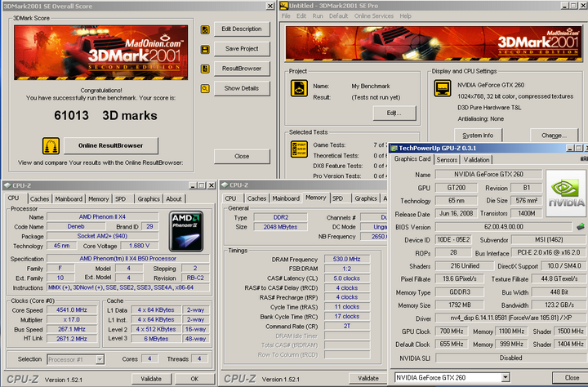Select the Graphics Card tab in GPU-Z
This screenshot has width=588, height=387.
click(x=412, y=159)
